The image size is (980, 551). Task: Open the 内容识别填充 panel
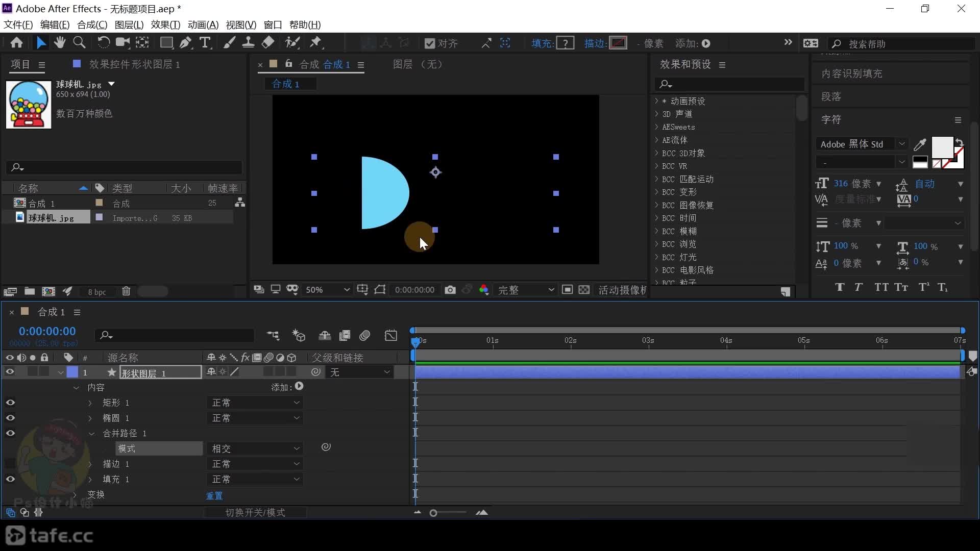(851, 73)
